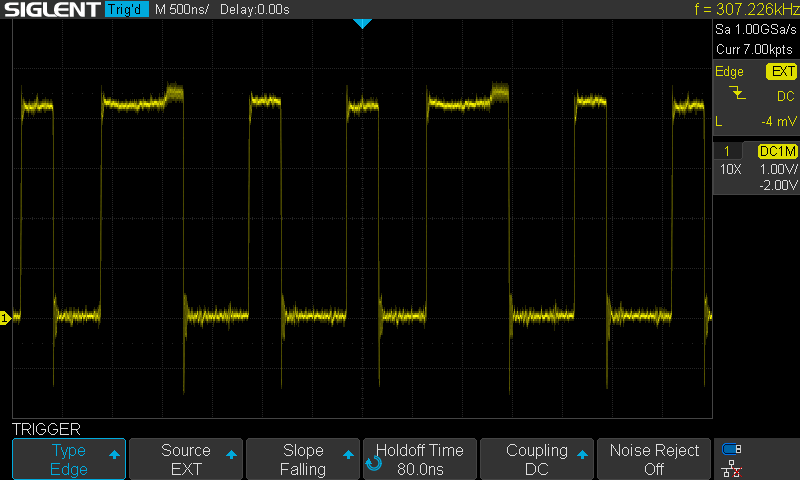
Task: Click the -2.00V channel offset value
Action: [x=778, y=185]
